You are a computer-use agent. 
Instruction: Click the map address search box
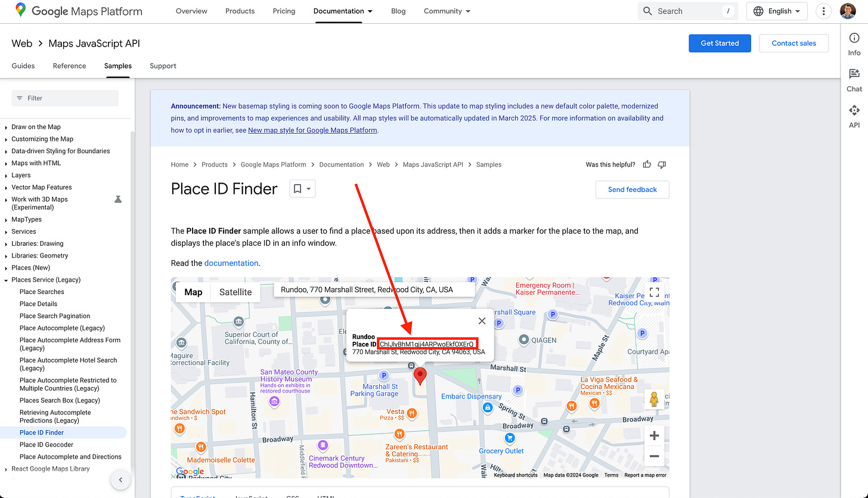coord(374,290)
